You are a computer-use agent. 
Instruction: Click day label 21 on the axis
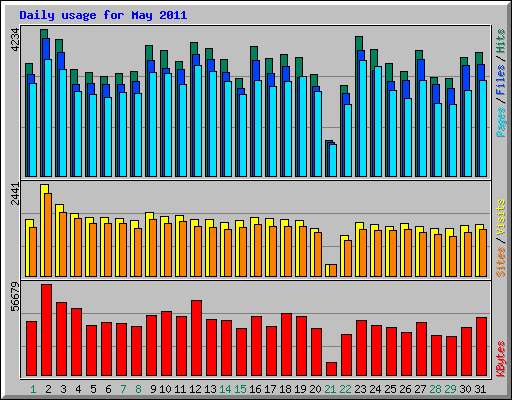330,389
